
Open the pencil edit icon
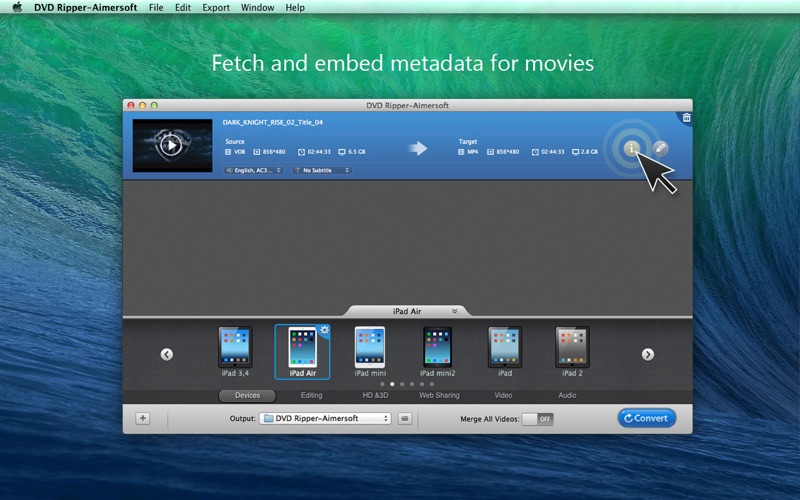(660, 148)
